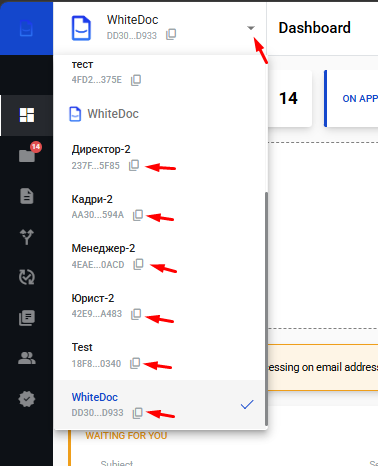Copy the 4FD2...375E address of тест
The height and width of the screenshot is (466, 378).
pyautogui.click(x=136, y=80)
